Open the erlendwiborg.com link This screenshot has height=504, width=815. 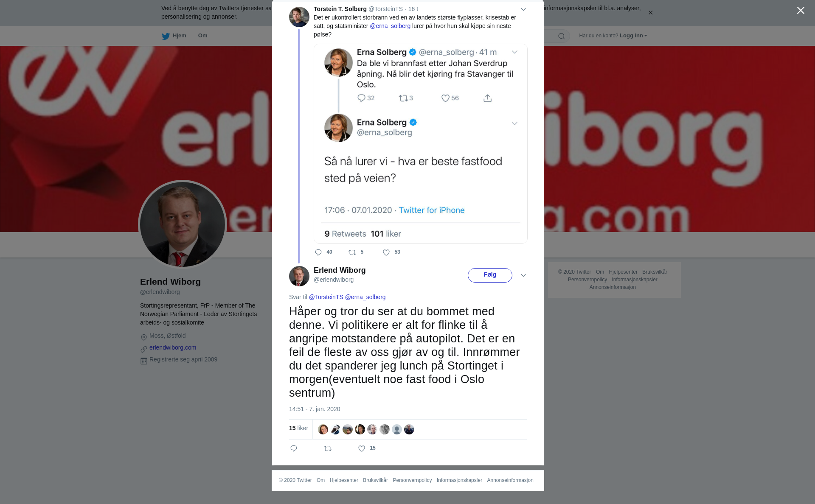coord(173,347)
